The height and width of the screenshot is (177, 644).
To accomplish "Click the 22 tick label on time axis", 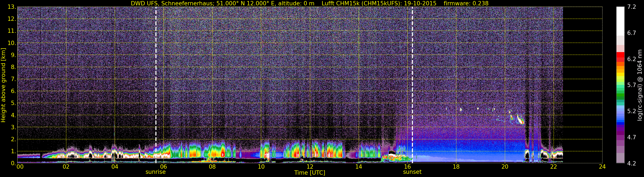I will click(x=554, y=167).
